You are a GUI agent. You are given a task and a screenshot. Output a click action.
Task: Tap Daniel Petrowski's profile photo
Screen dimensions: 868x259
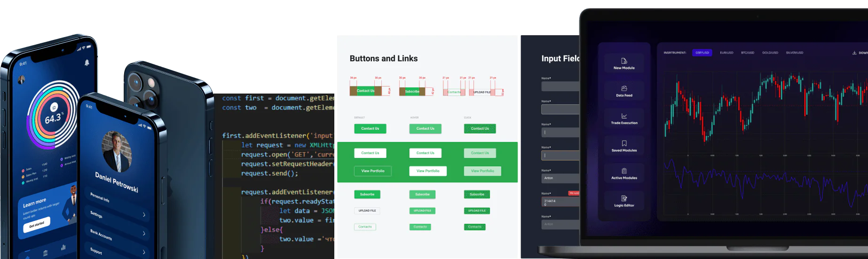(x=117, y=152)
